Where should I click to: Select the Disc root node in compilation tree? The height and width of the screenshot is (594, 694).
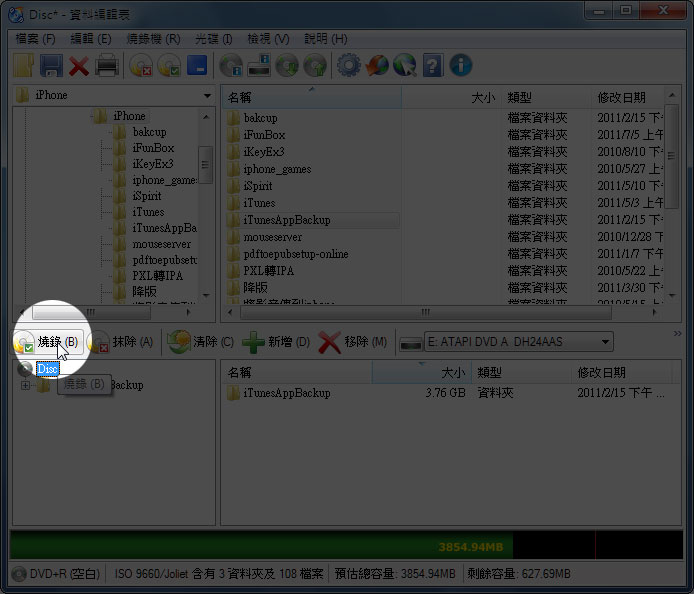click(47, 369)
